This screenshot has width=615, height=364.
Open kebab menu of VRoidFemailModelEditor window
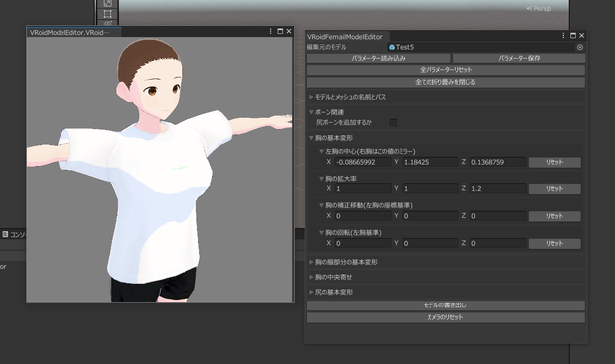(563, 36)
